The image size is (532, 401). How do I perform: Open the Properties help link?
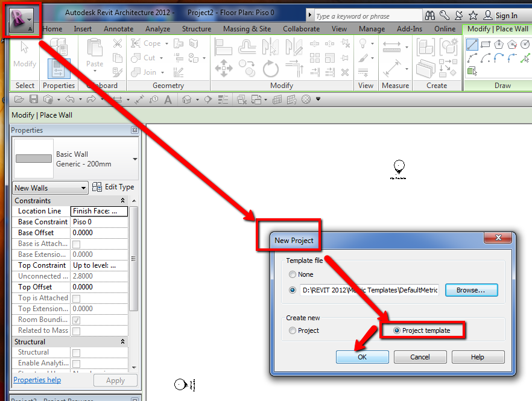37,380
